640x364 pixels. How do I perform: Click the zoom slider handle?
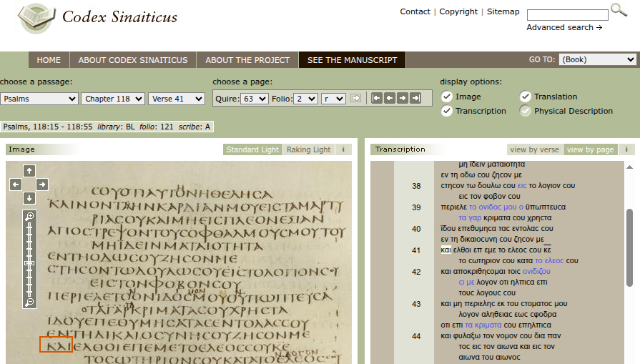(29, 263)
